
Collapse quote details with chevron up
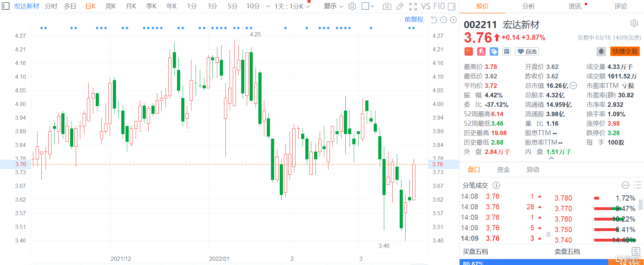coord(551,158)
